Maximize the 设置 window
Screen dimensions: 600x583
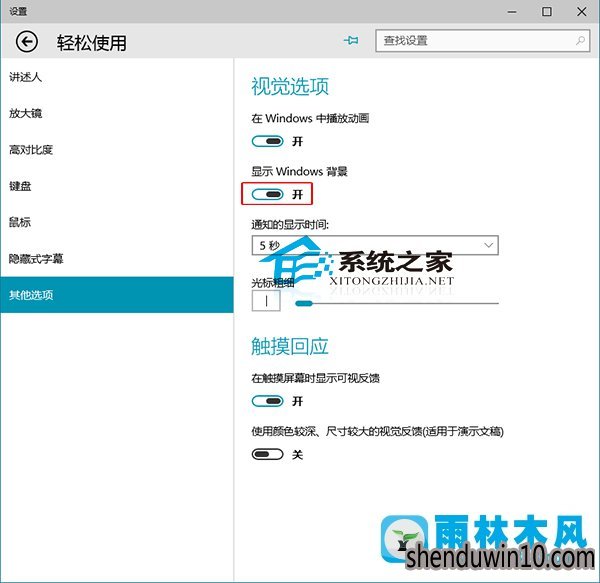pos(547,12)
